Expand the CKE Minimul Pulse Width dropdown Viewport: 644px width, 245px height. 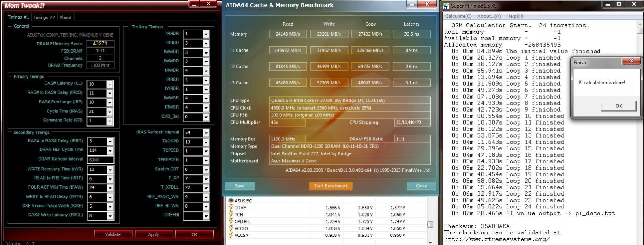coord(109,206)
